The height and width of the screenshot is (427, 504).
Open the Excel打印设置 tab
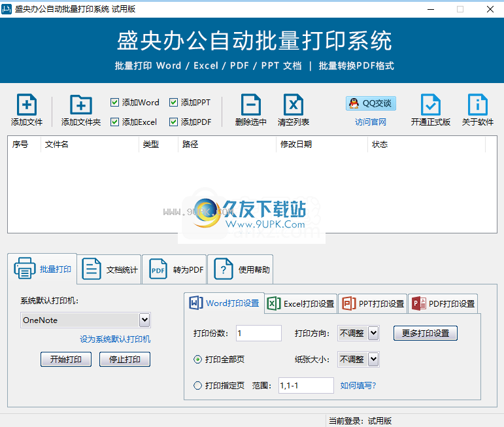tap(301, 303)
